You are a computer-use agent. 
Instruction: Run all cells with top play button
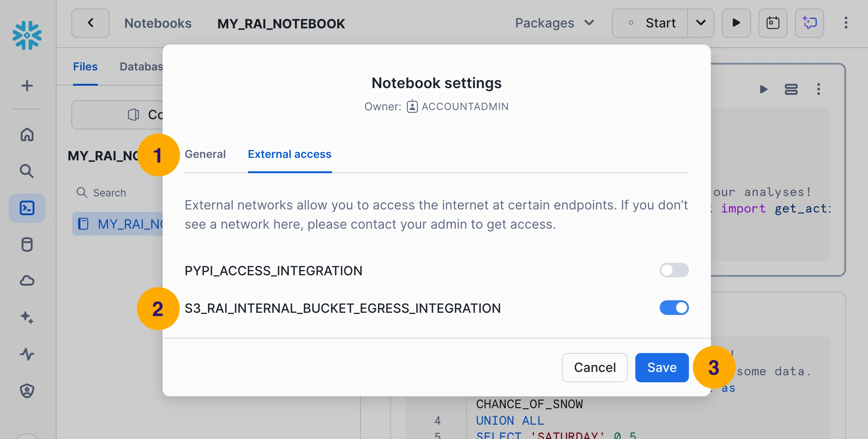pyautogui.click(x=736, y=23)
